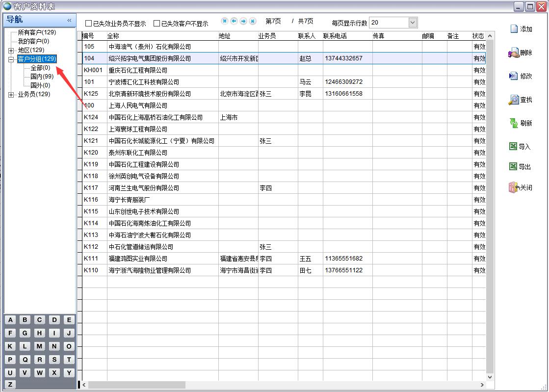Viewport: 549px width, 392px height.
Task: Expand the 地区(129) tree node
Action: point(11,51)
